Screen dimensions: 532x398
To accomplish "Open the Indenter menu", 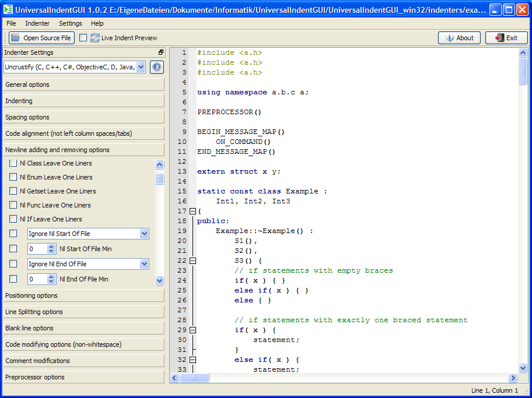I will 37,23.
